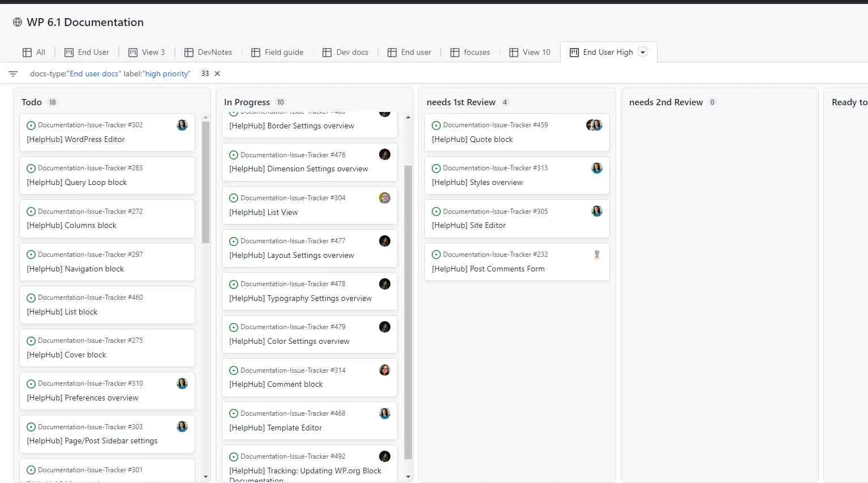This screenshot has width=868, height=483.
Task: Open the Typography Settings overview issue
Action: click(x=300, y=298)
